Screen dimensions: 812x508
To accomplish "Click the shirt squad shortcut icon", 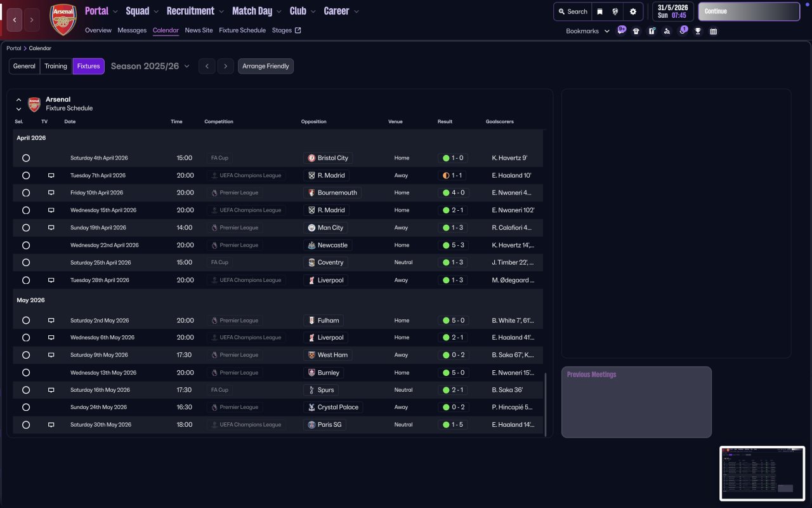I will pos(636,31).
